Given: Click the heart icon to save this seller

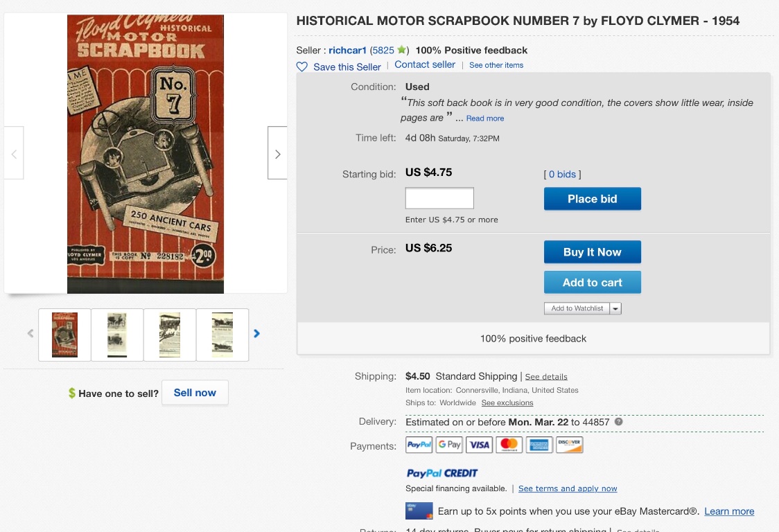Looking at the screenshot, I should coord(302,67).
